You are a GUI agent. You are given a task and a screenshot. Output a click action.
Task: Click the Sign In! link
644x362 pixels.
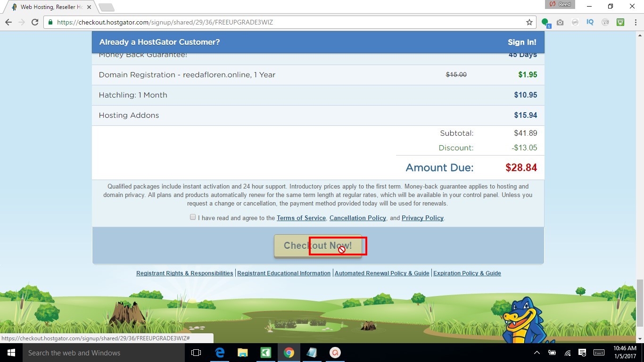(522, 42)
